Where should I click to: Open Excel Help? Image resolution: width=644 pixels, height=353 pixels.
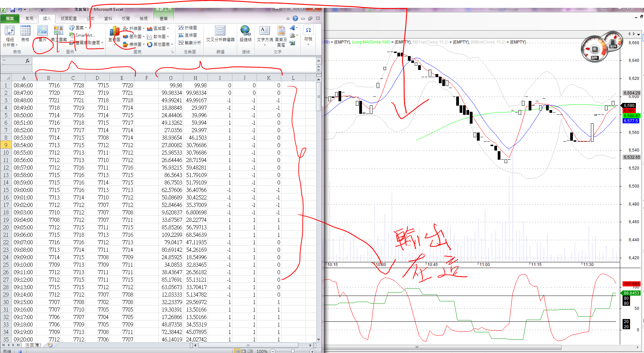coord(295,18)
